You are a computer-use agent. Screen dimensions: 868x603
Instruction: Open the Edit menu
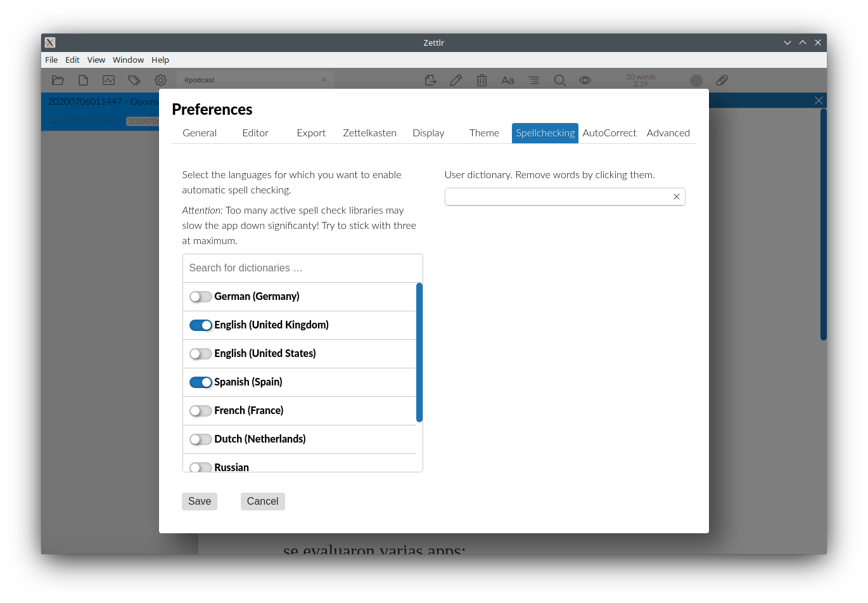tap(72, 60)
